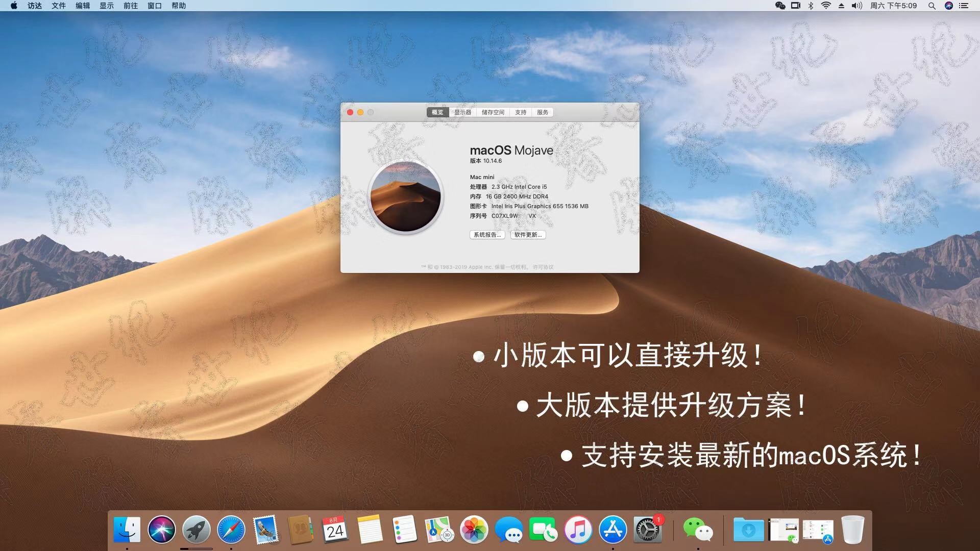Viewport: 980px width, 551px height.
Task: Open the 访达 menu
Action: (x=35, y=6)
